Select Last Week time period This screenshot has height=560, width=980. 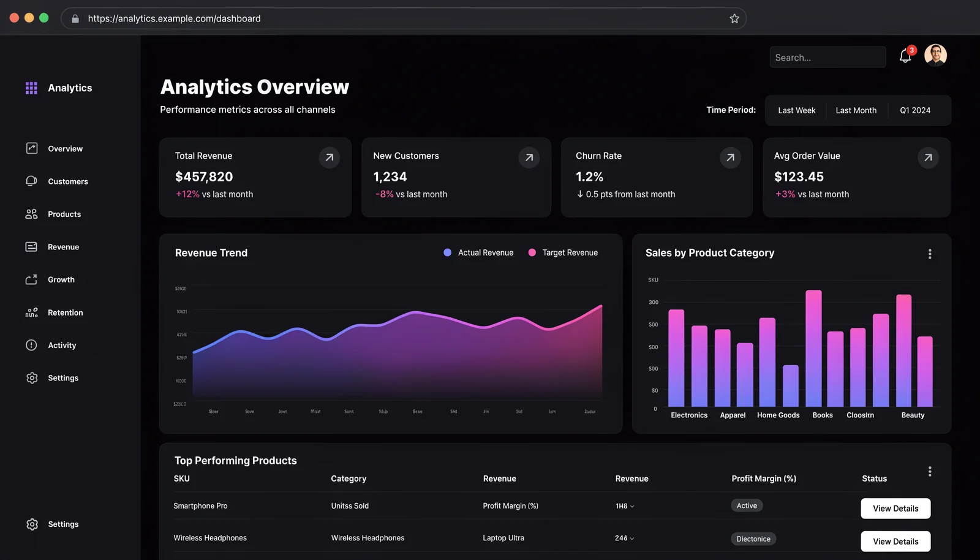(x=796, y=110)
